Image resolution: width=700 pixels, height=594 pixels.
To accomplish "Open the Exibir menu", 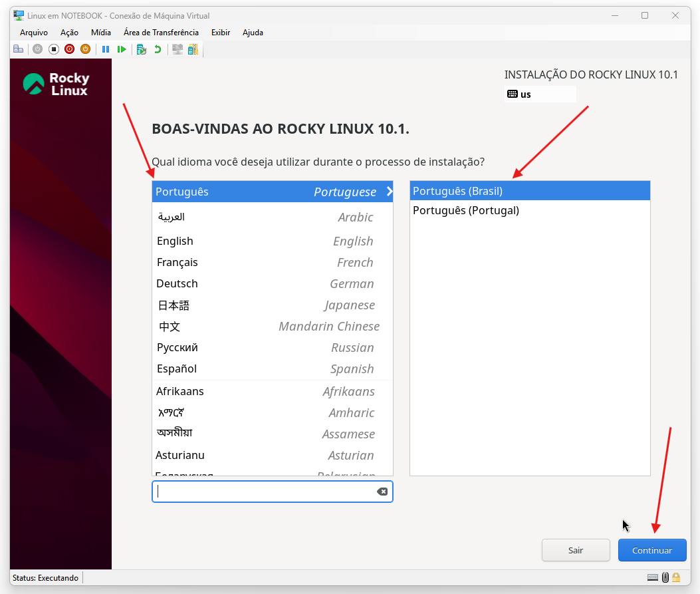I will tap(221, 33).
